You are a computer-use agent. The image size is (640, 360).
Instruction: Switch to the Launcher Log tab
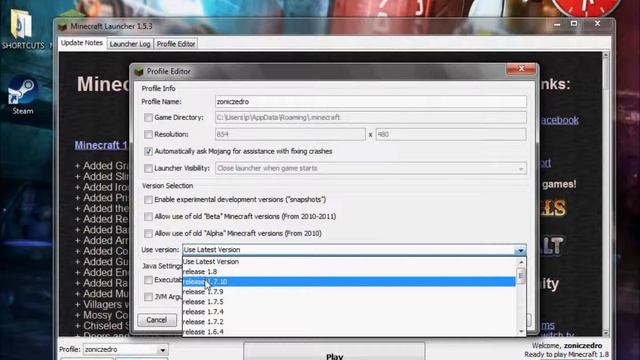pyautogui.click(x=130, y=44)
